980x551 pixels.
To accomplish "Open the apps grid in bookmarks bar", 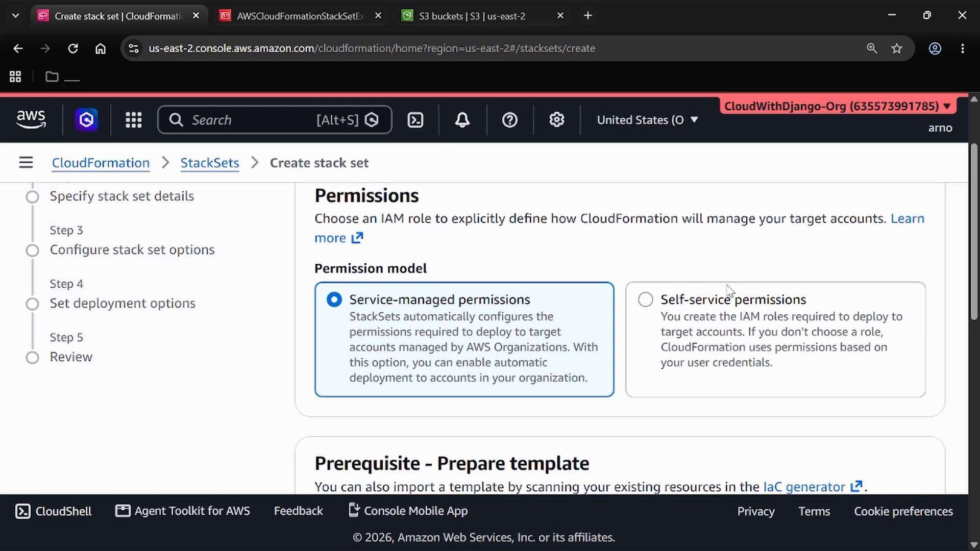I will click(x=15, y=77).
